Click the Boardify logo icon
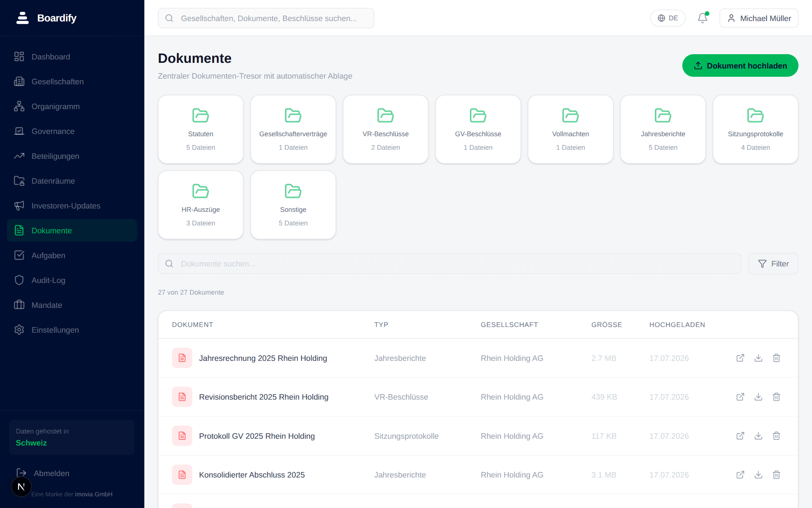 (x=23, y=18)
